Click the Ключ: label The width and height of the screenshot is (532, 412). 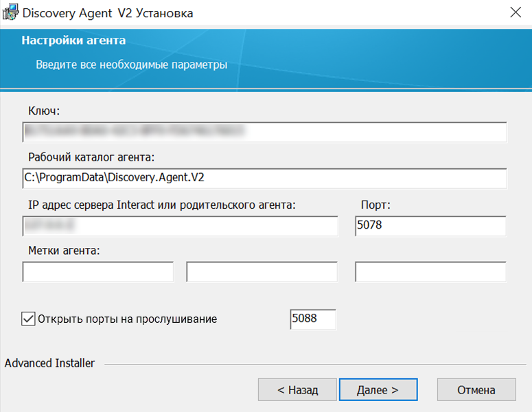[x=44, y=111]
